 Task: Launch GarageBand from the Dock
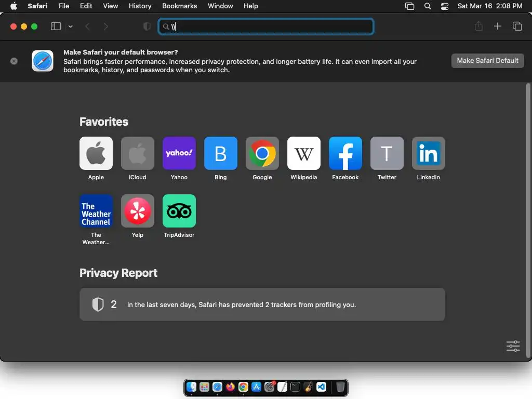pos(309,387)
